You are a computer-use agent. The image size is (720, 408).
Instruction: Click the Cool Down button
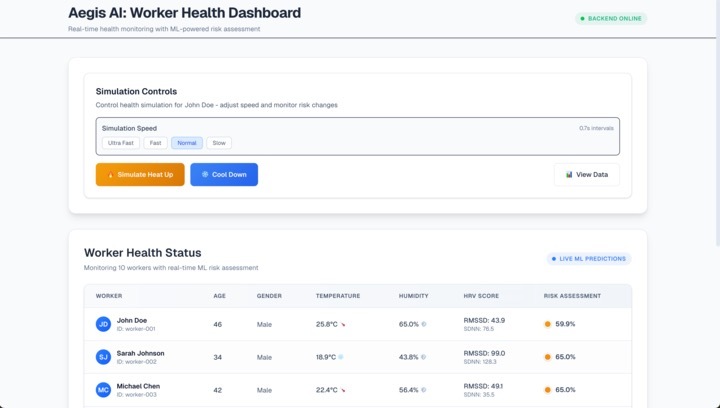pos(224,174)
